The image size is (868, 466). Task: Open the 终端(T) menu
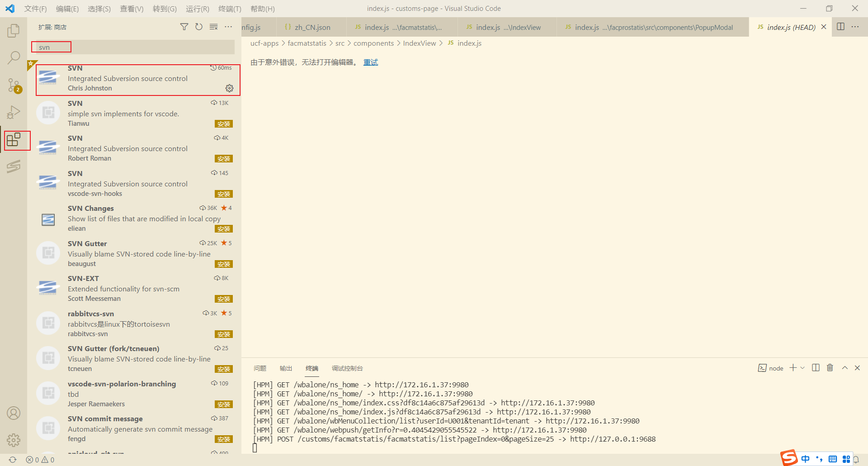click(230, 9)
